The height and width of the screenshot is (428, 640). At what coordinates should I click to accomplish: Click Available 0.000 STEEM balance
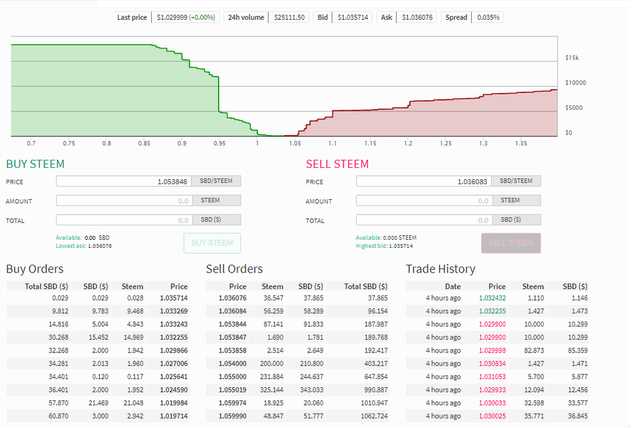click(386, 237)
